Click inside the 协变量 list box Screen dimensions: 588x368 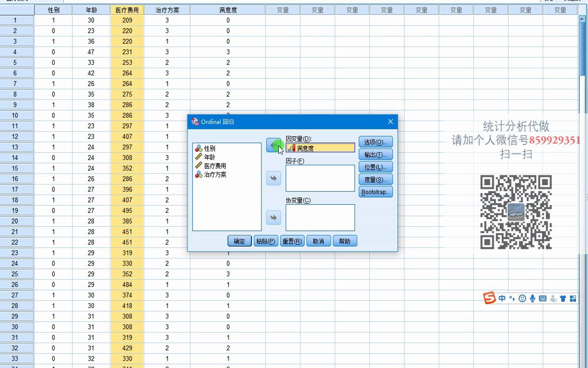320,218
